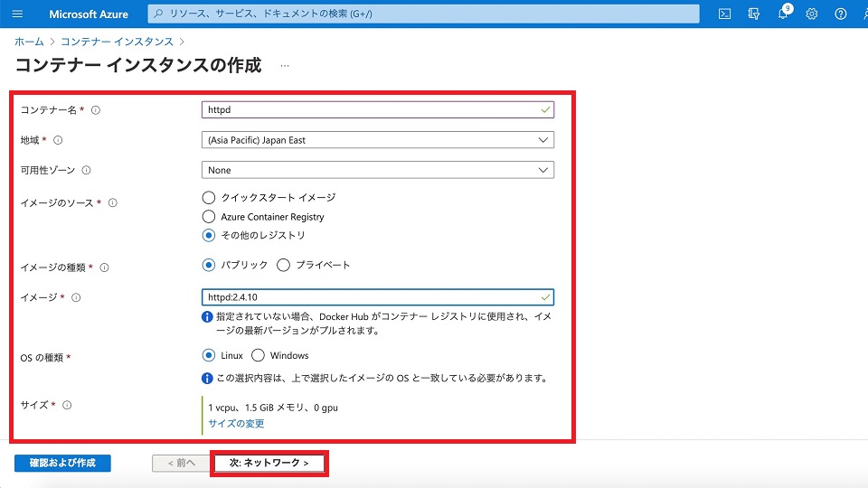Focus the コンテナー名 field containing httpd

[378, 109]
